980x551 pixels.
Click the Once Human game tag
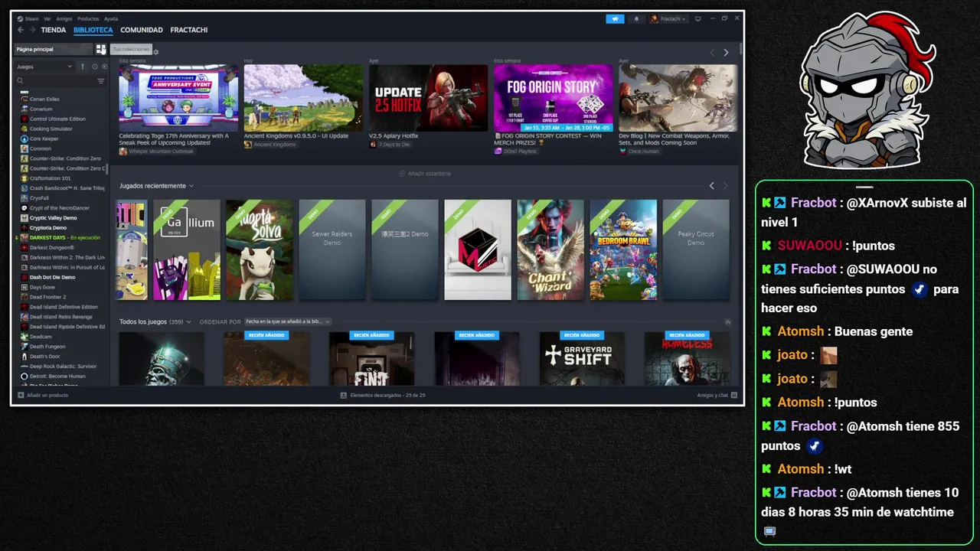tap(639, 152)
